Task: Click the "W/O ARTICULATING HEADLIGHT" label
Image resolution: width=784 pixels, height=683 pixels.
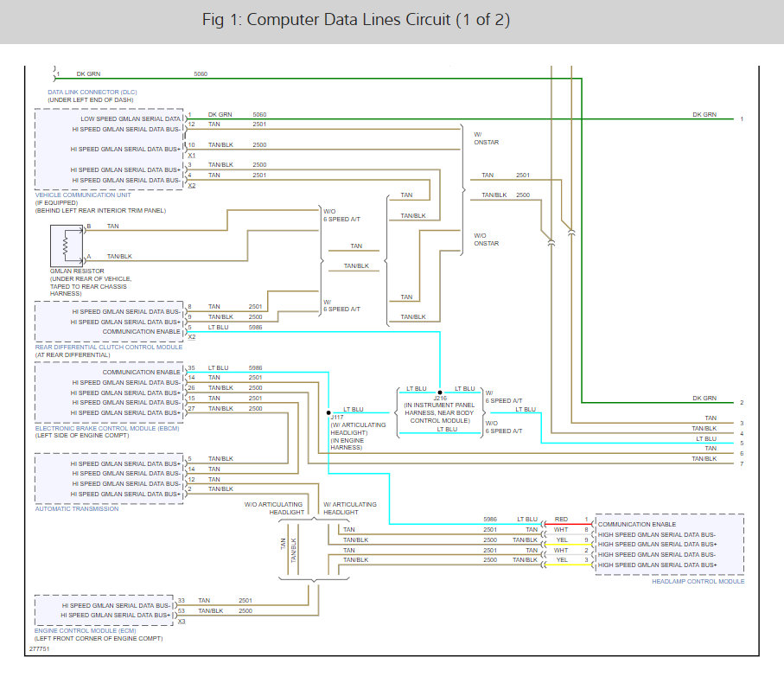Action: click(274, 508)
